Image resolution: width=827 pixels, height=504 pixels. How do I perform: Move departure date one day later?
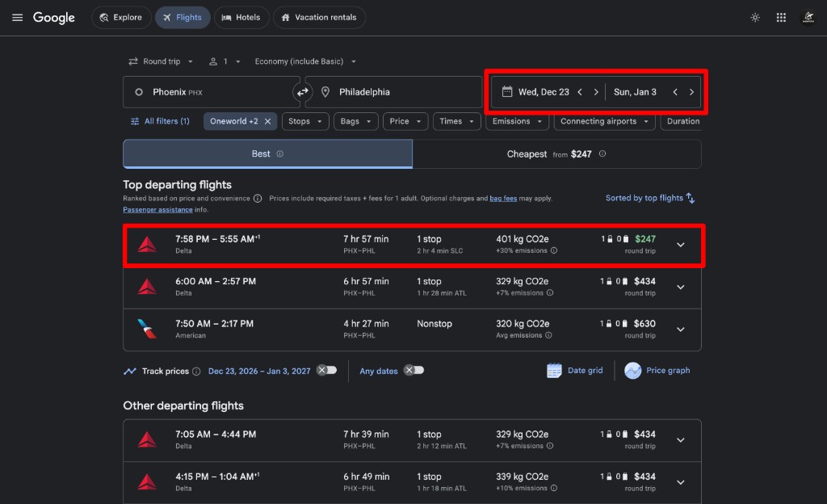[596, 92]
